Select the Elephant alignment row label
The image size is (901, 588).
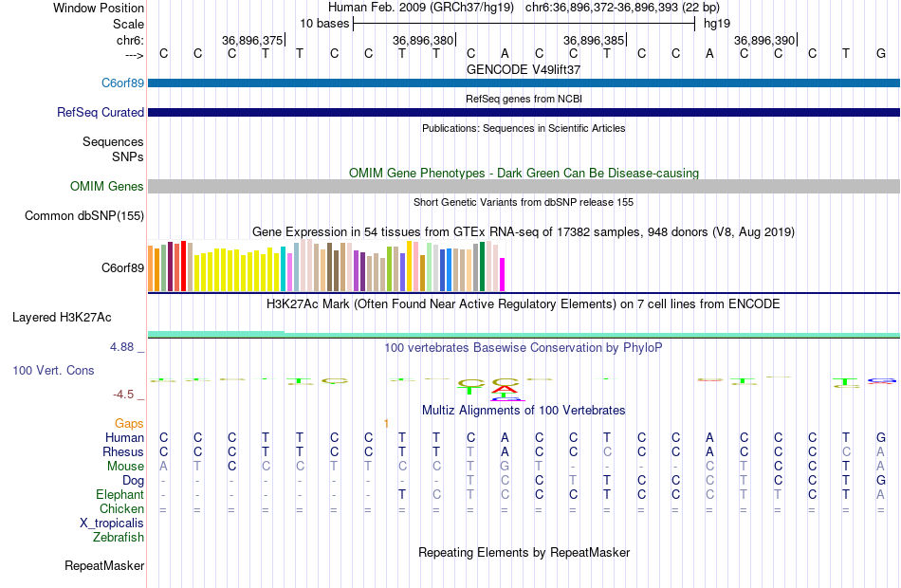(120, 494)
